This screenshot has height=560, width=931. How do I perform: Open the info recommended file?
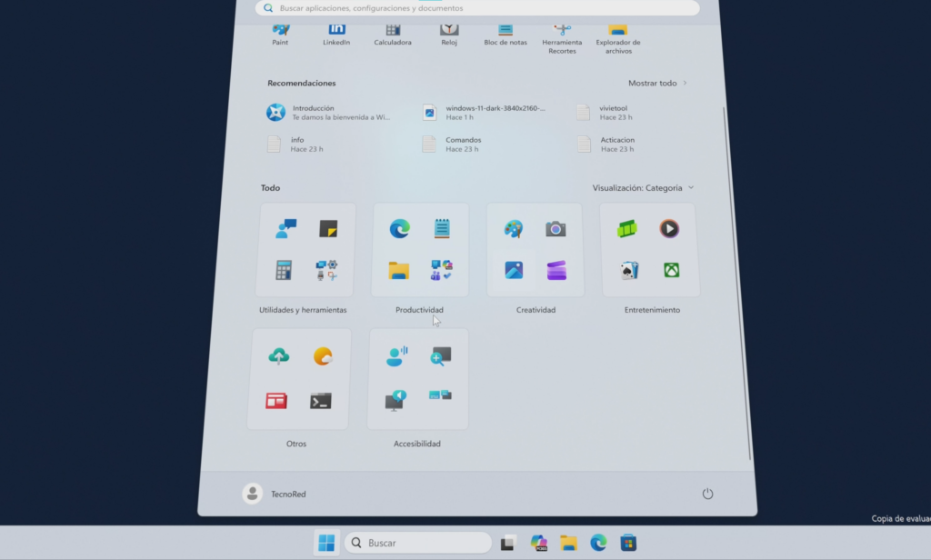[295, 145]
